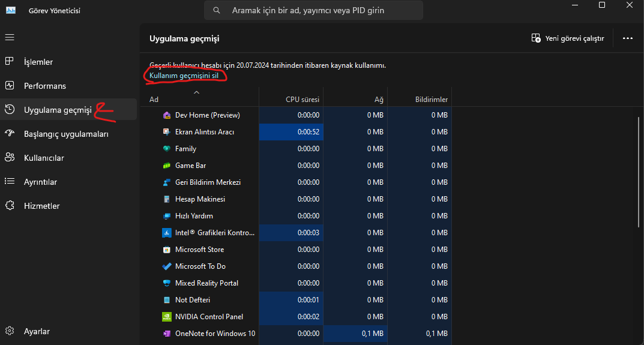
Task: Navigate to the Hizmetler page
Action: [68, 205]
